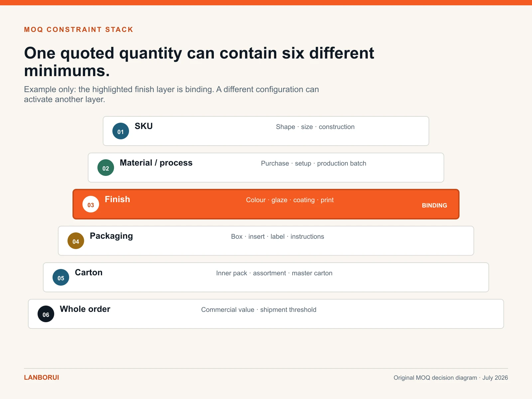Click the blue 05 Carton badge
532x399 pixels.
pyautogui.click(x=61, y=277)
